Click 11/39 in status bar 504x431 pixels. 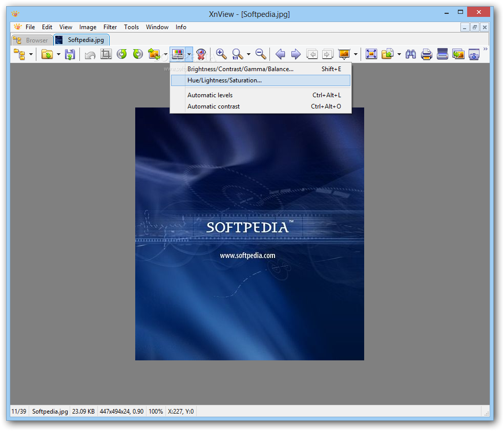click(19, 412)
